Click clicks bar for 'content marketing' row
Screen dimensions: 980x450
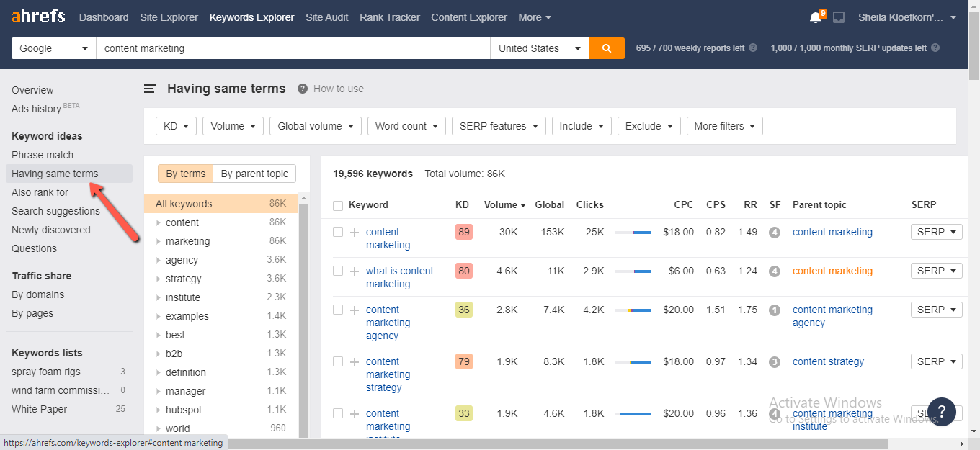633,233
